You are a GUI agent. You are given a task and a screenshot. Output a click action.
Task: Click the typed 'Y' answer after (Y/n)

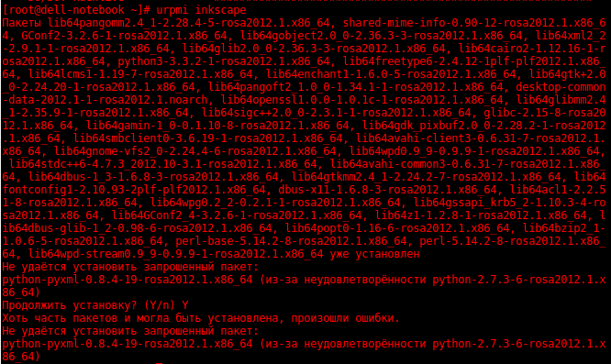pos(185,305)
